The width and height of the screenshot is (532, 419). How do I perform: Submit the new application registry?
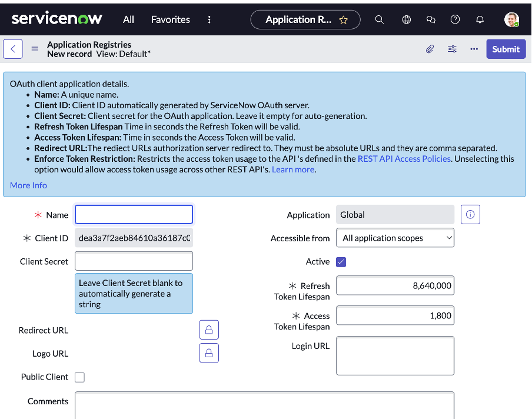506,49
